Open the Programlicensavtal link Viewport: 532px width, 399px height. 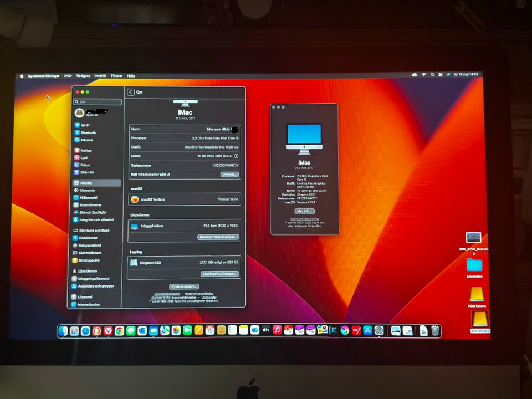pyautogui.click(x=167, y=294)
